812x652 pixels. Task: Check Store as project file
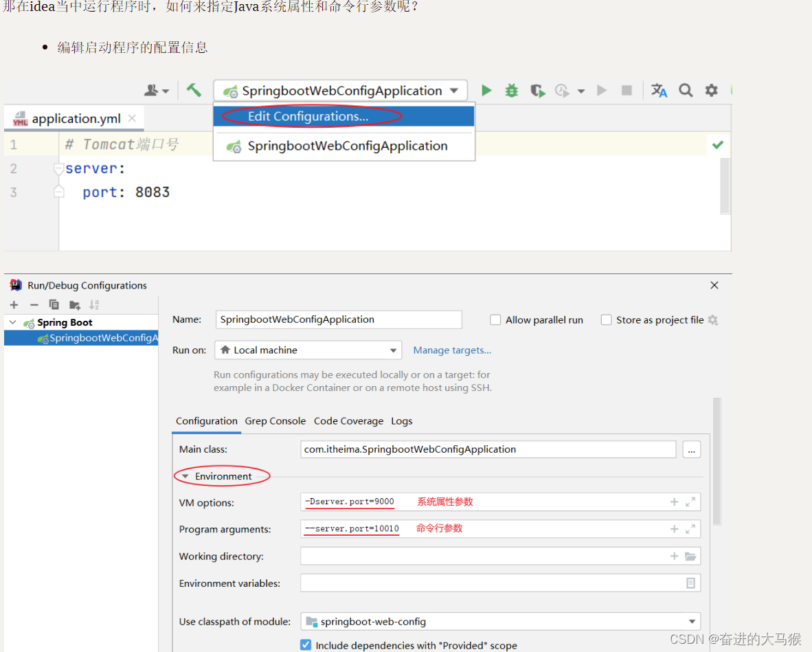(607, 319)
